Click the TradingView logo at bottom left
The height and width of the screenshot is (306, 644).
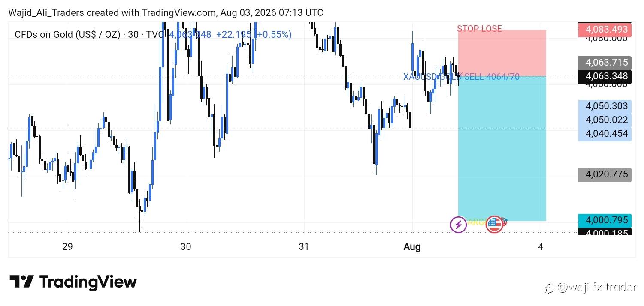coord(73,282)
